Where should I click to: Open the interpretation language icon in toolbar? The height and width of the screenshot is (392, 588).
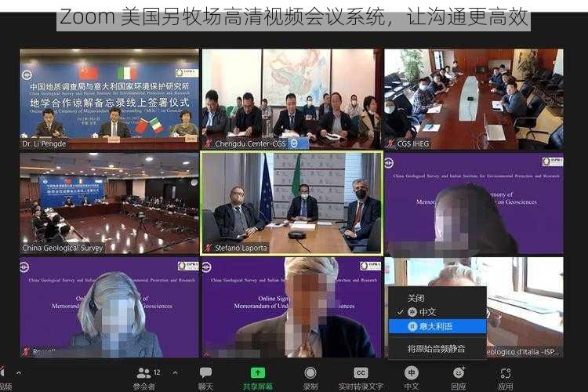coord(412,372)
